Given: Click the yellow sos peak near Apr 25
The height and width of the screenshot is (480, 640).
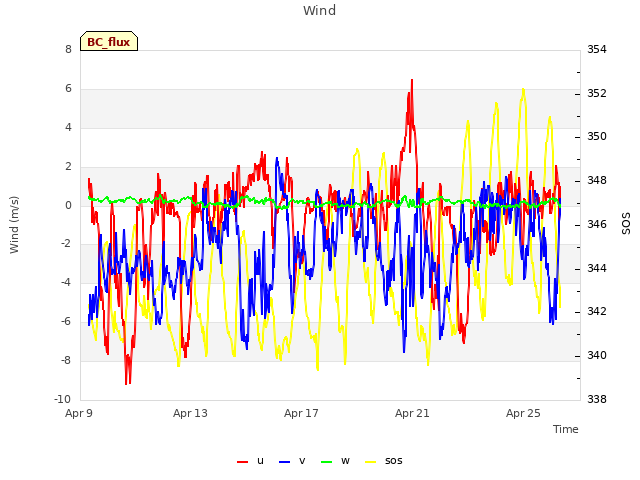Looking at the screenshot, I should (523, 90).
